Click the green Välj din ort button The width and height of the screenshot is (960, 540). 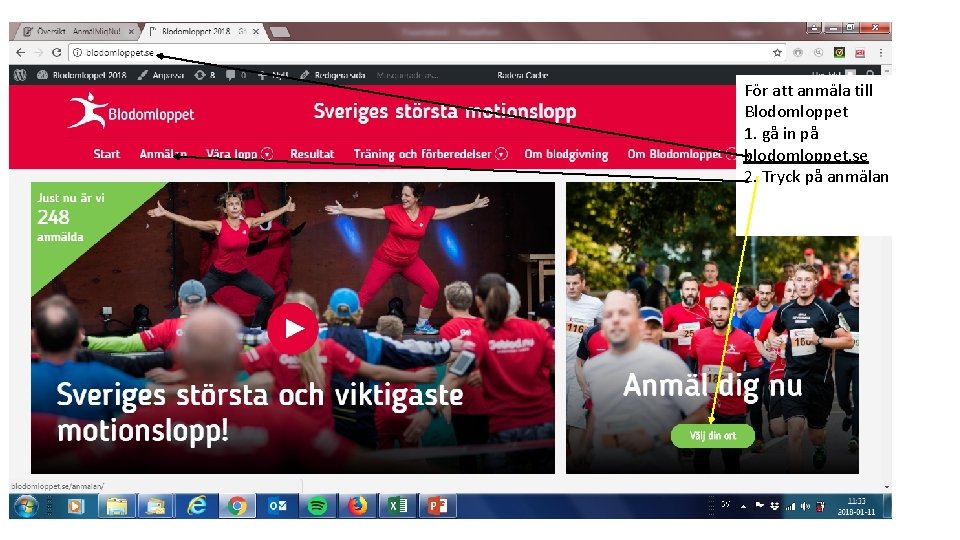pos(713,436)
